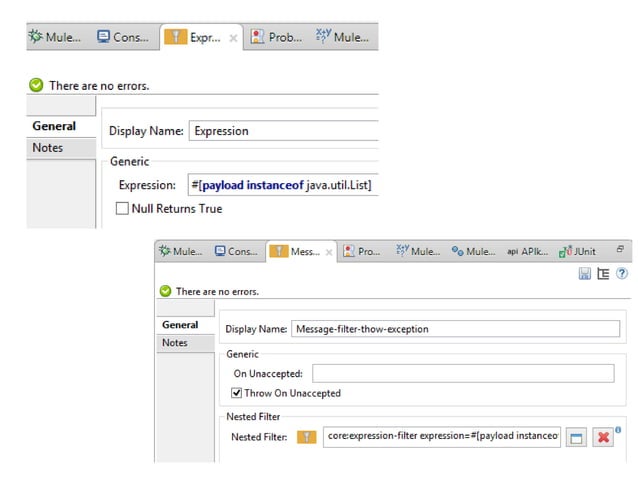Click the On Unaccepted input field
This screenshot has height=478, width=638.
(x=463, y=373)
